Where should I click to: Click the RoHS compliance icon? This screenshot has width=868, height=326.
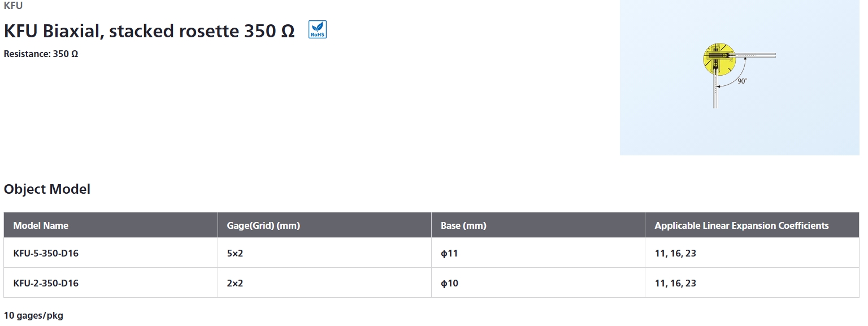[318, 29]
